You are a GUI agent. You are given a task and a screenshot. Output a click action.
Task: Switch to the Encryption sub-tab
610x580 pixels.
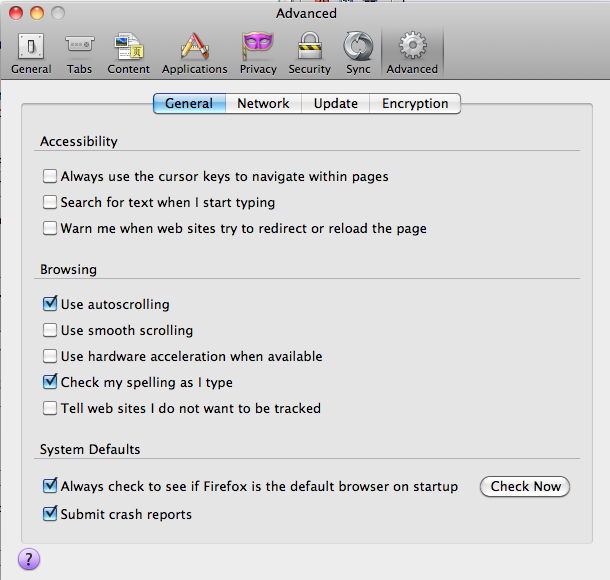(415, 103)
